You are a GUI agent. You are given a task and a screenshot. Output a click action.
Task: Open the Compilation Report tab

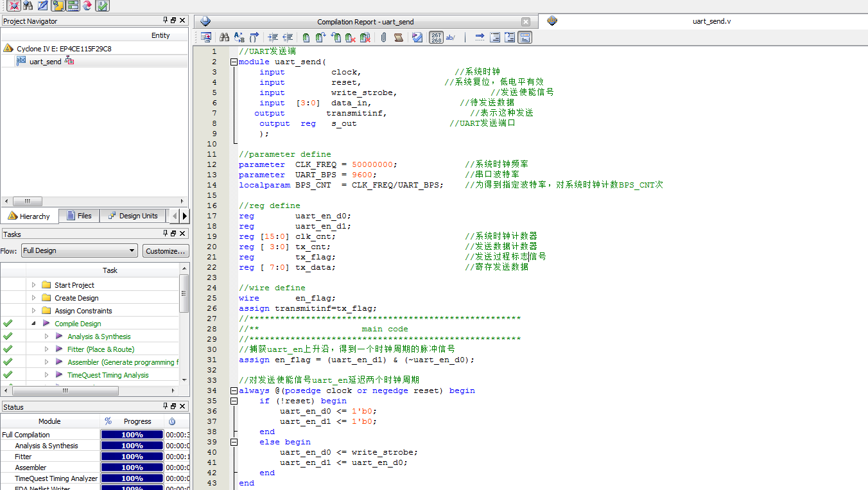365,22
